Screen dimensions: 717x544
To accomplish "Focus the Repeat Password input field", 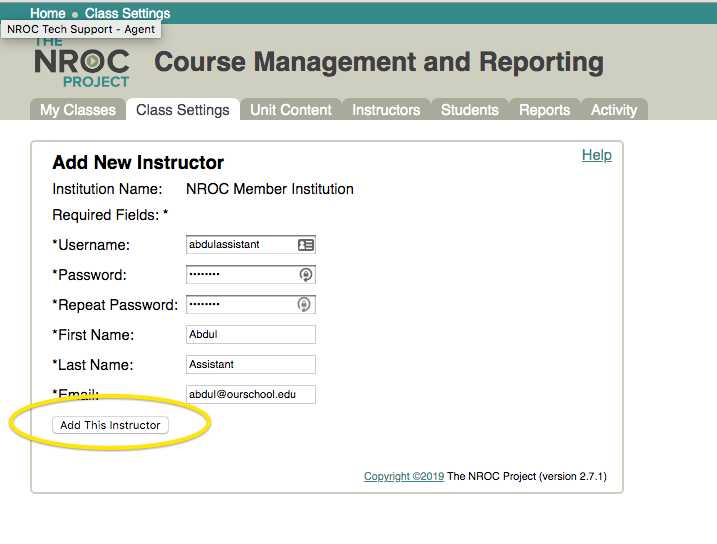I will pos(251,304).
